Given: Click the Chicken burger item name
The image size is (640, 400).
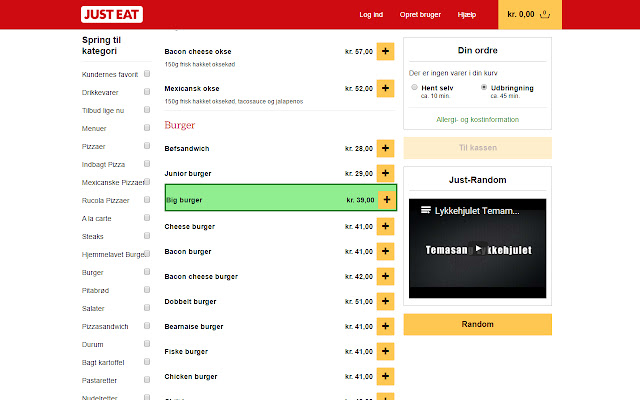Looking at the screenshot, I should [x=191, y=377].
